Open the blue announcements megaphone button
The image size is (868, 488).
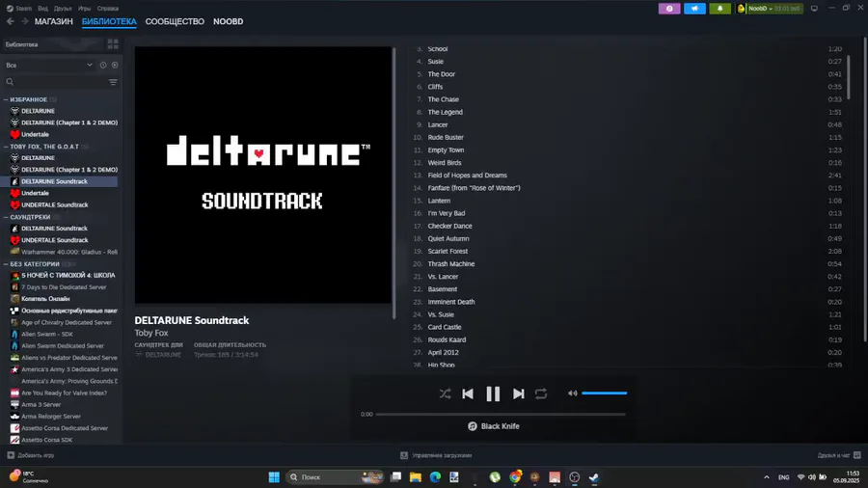pyautogui.click(x=694, y=9)
